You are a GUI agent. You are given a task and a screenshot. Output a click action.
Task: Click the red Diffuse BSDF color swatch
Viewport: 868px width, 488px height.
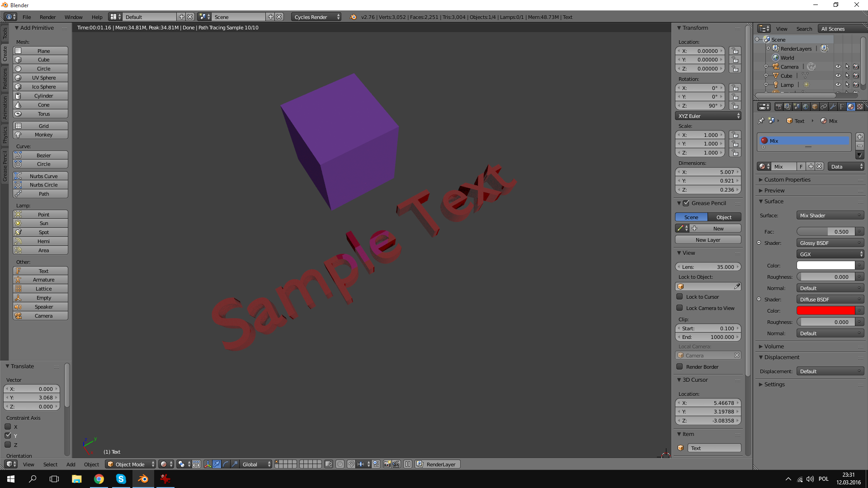825,310
